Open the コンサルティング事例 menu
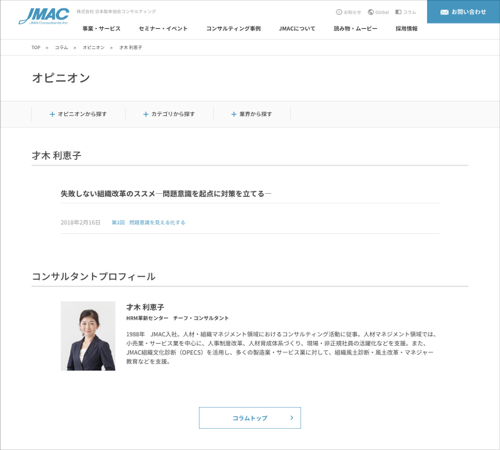 point(233,29)
